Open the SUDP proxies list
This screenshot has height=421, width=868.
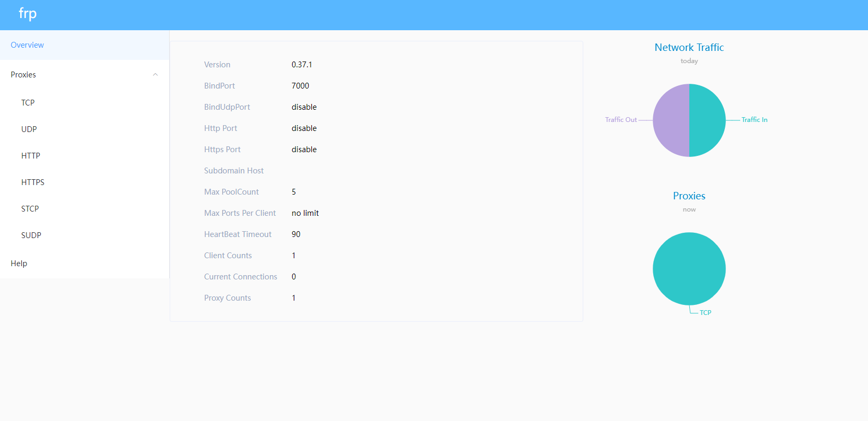pyautogui.click(x=84, y=235)
